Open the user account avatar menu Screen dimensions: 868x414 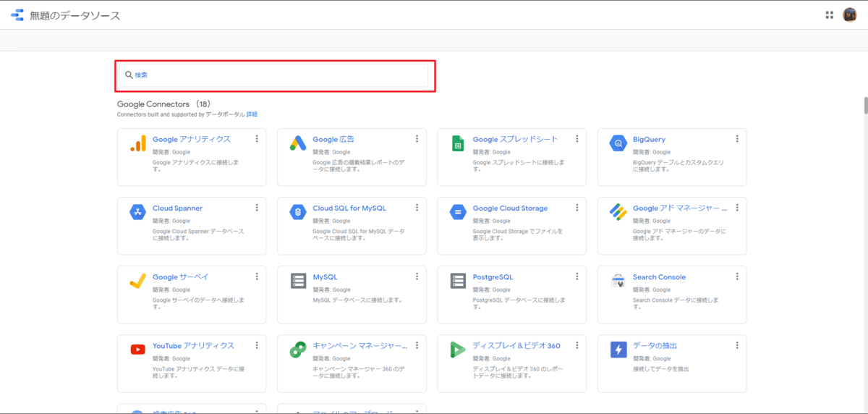click(x=850, y=14)
